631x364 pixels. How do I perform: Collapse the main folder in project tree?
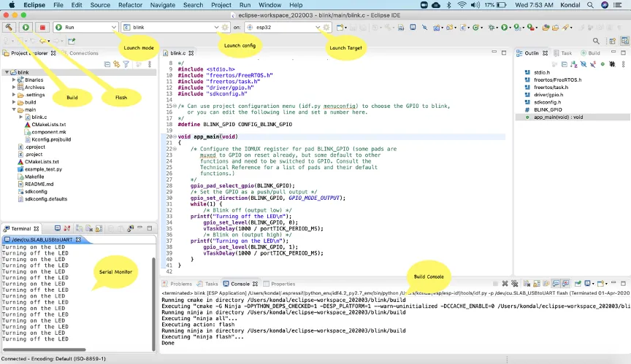[14, 109]
